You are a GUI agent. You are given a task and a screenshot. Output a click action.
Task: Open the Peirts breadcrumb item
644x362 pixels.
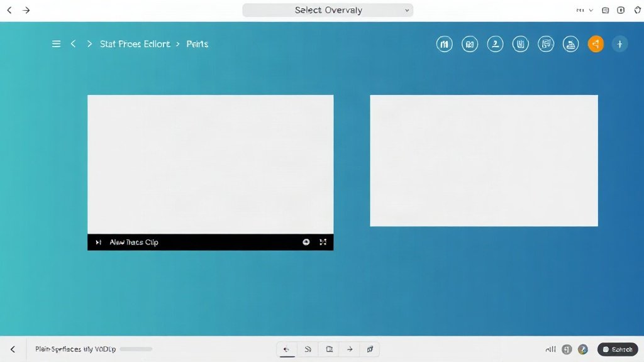197,44
